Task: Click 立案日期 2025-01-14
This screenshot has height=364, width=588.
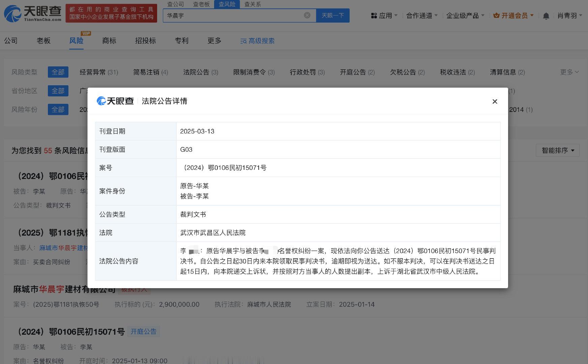Action: pos(357,304)
